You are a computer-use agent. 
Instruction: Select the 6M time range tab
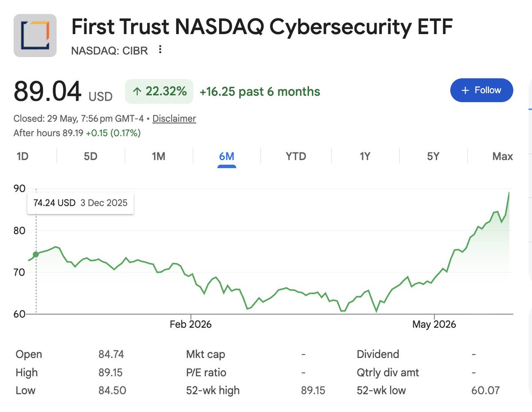coord(227,156)
